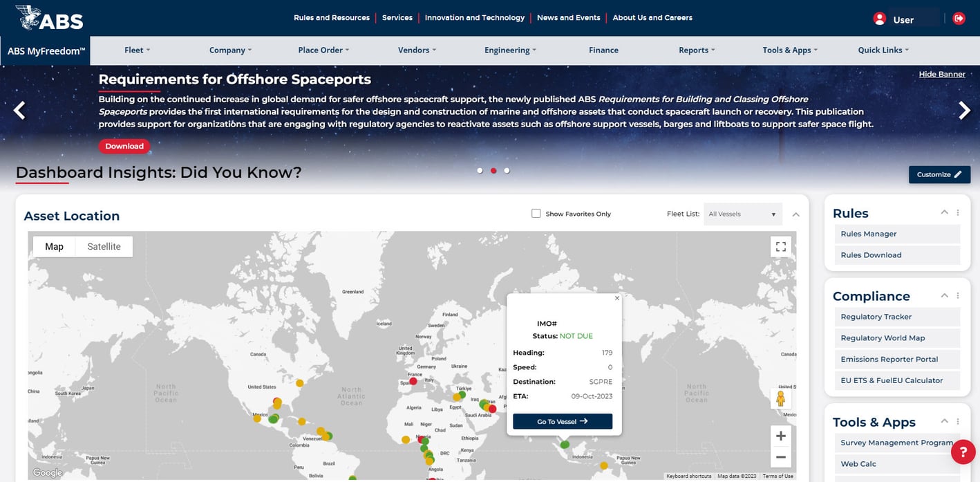Open Services top link
The height and width of the screenshot is (482, 980).
click(x=397, y=18)
